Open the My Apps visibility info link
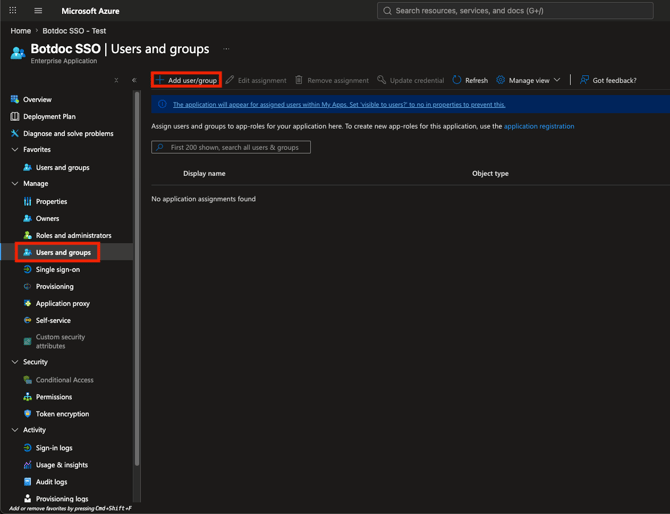 point(339,105)
